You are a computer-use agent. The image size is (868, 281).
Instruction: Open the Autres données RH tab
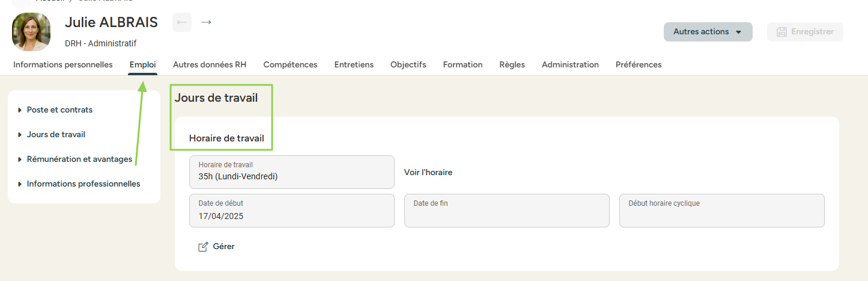[x=210, y=65]
